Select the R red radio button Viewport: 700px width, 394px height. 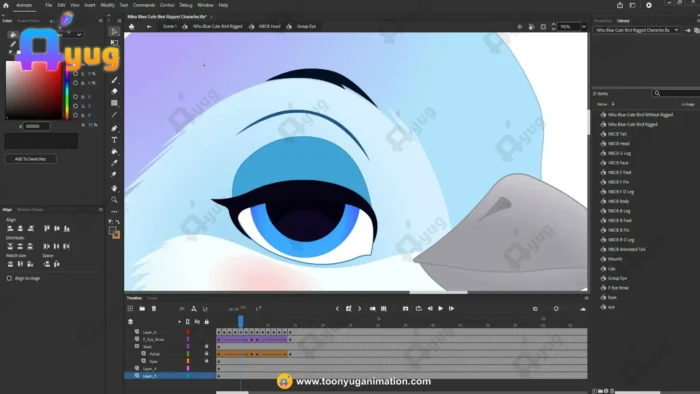[x=75, y=96]
